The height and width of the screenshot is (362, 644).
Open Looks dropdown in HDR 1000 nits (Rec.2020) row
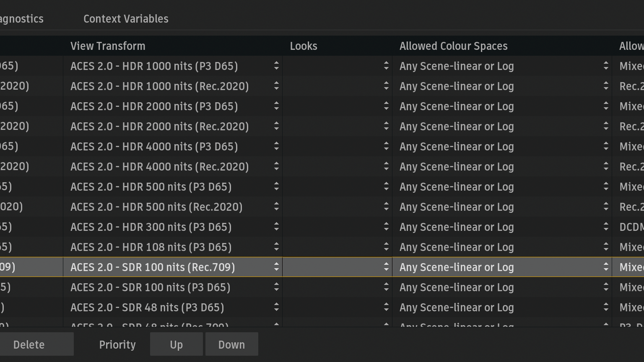338,86
